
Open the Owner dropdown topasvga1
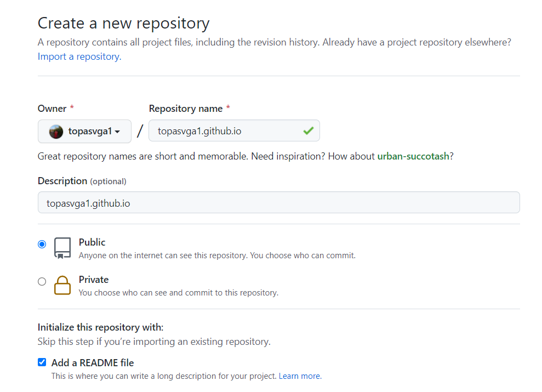[84, 132]
